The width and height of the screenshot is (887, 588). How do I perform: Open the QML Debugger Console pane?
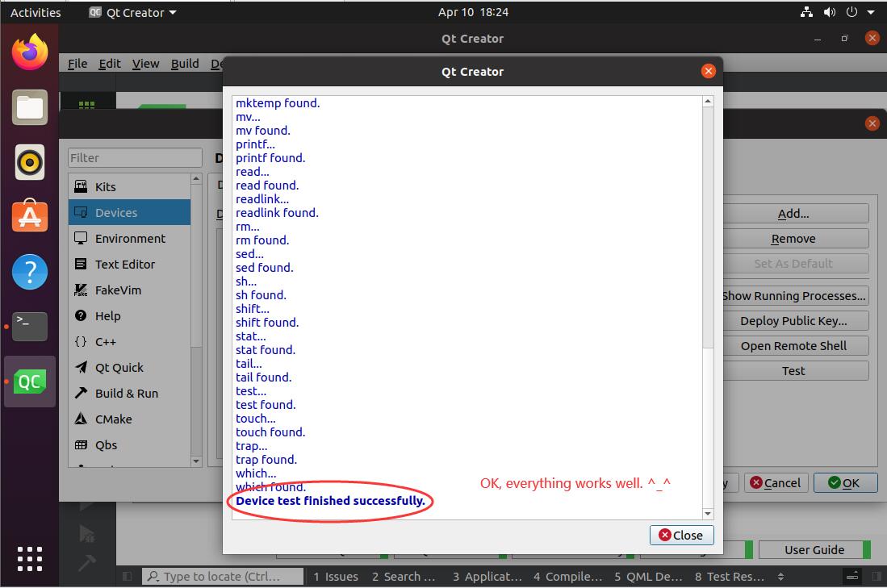[x=648, y=577]
